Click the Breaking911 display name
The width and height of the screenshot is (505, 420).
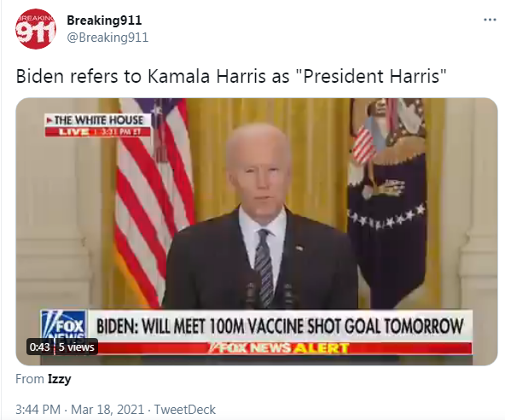point(104,20)
